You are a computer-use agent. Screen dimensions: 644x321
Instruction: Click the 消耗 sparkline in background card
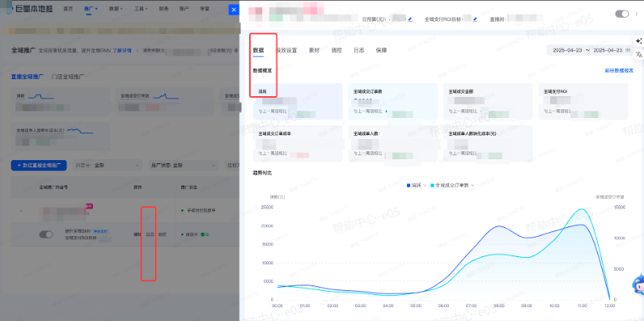(x=40, y=96)
